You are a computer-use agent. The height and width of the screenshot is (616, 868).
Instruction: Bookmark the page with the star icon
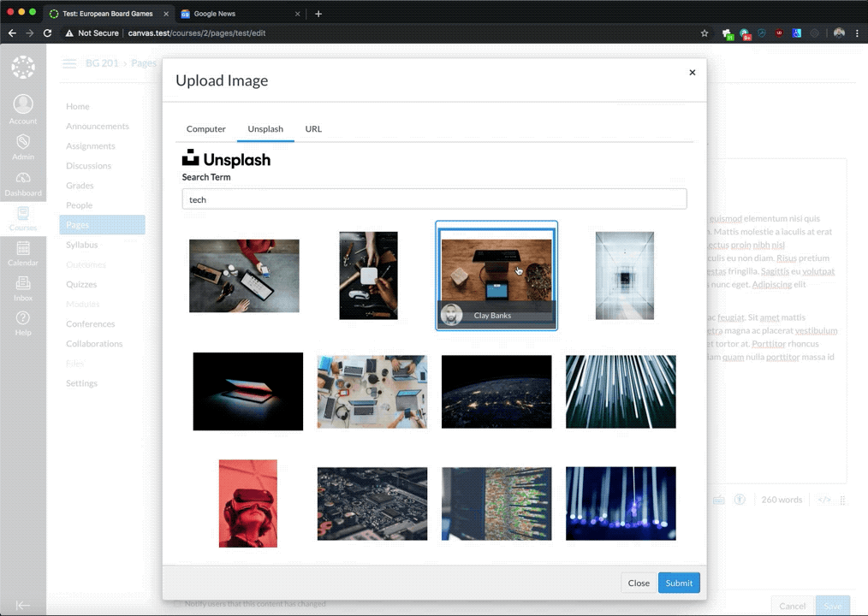click(705, 33)
